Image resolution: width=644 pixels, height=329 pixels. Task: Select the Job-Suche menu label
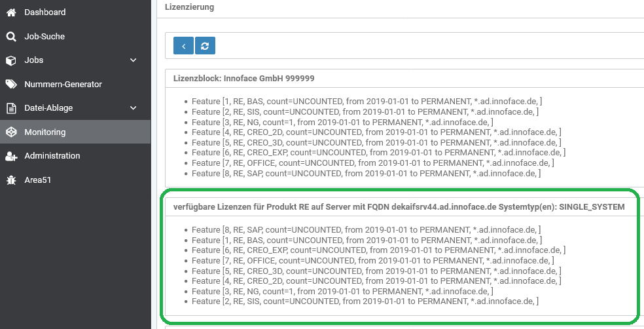(x=45, y=37)
